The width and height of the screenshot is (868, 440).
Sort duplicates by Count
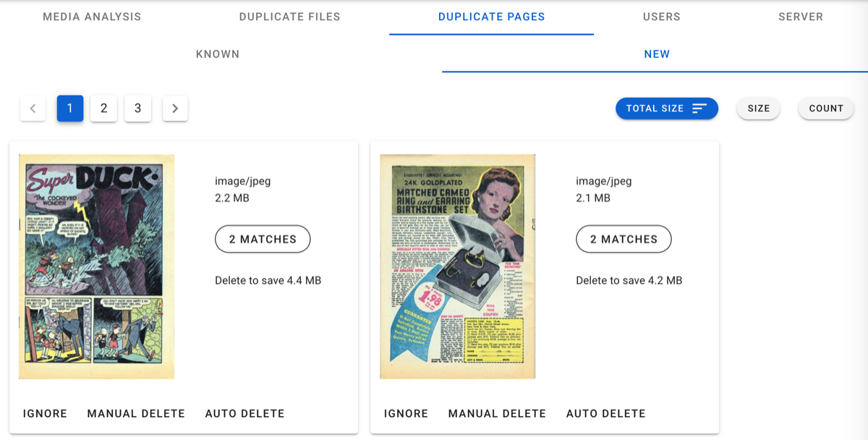pyautogui.click(x=825, y=108)
